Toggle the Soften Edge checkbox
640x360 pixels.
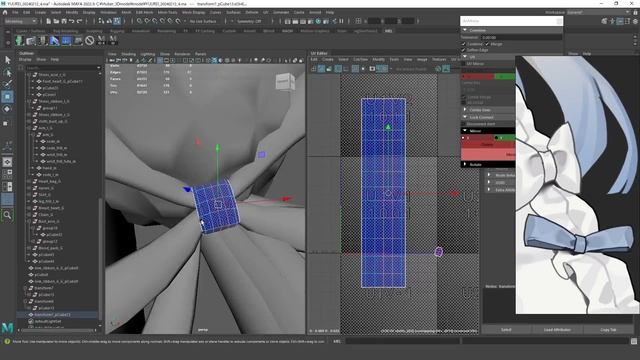coord(464,50)
